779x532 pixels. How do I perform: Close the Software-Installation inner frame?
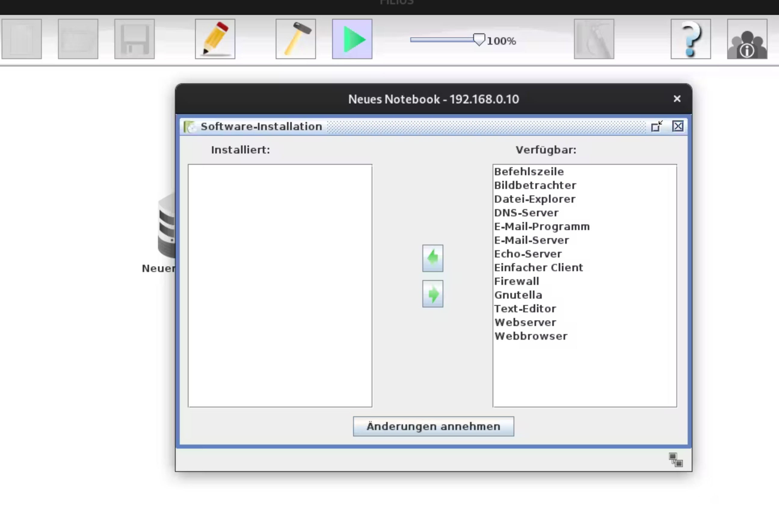coord(678,126)
